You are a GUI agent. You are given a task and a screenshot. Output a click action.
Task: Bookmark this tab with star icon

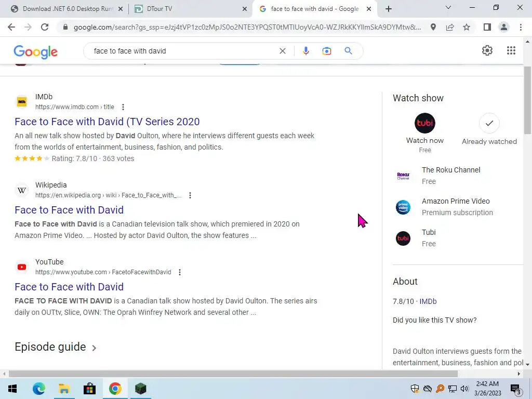click(467, 27)
